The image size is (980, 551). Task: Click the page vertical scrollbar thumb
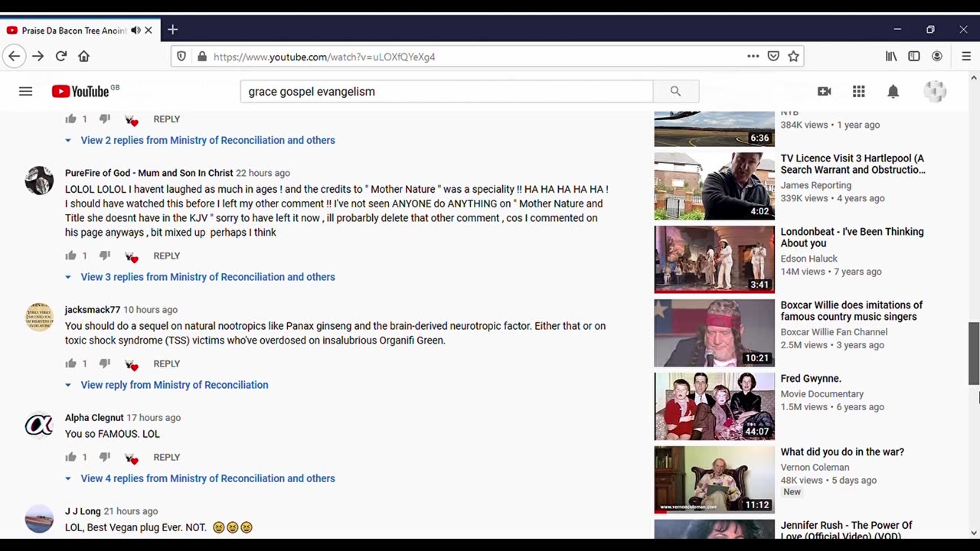tap(974, 354)
